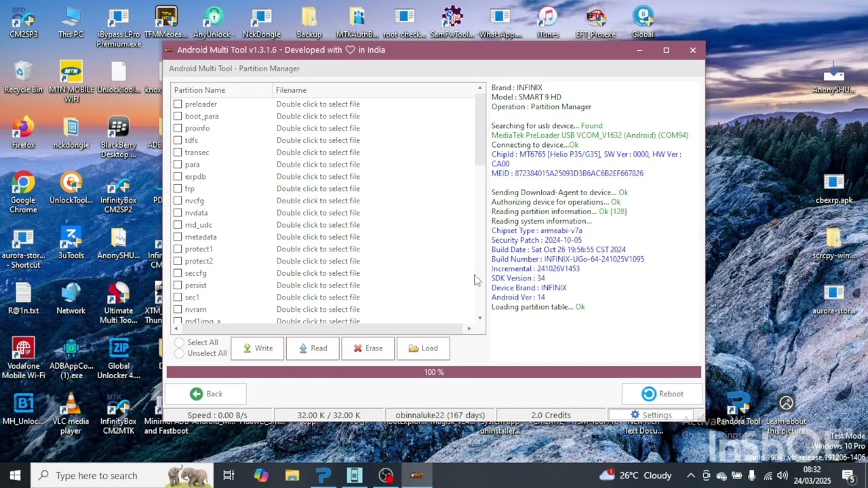Viewport: 868px width, 488px height.
Task: Click the partition list vertical scrollbar thumb
Action: (x=480, y=129)
